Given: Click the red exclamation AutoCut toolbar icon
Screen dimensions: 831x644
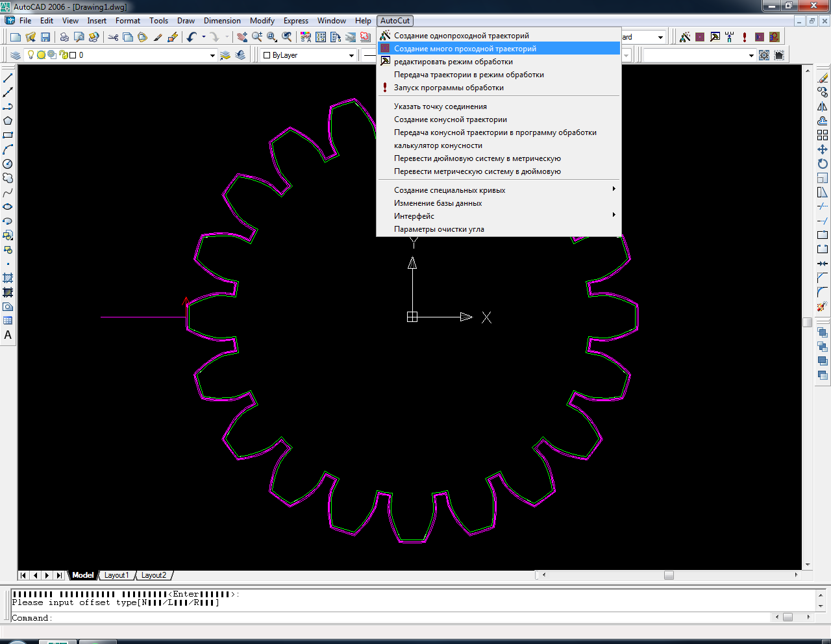Looking at the screenshot, I should pos(745,37).
